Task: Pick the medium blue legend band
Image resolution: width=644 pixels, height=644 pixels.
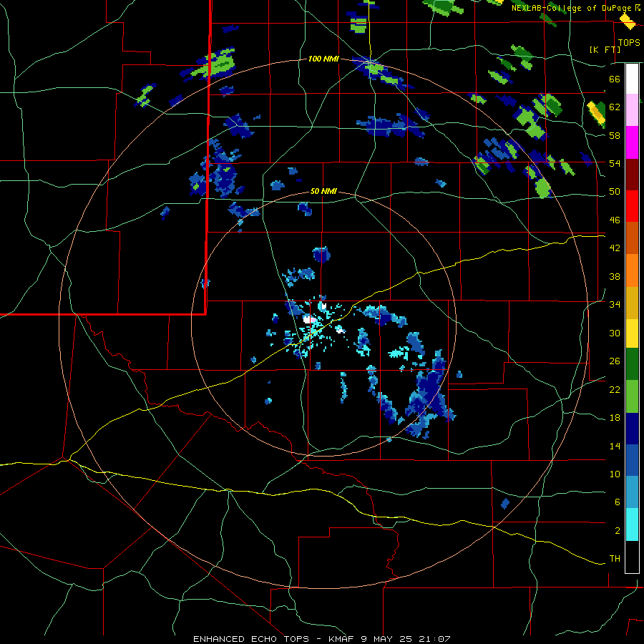Action: click(632, 460)
